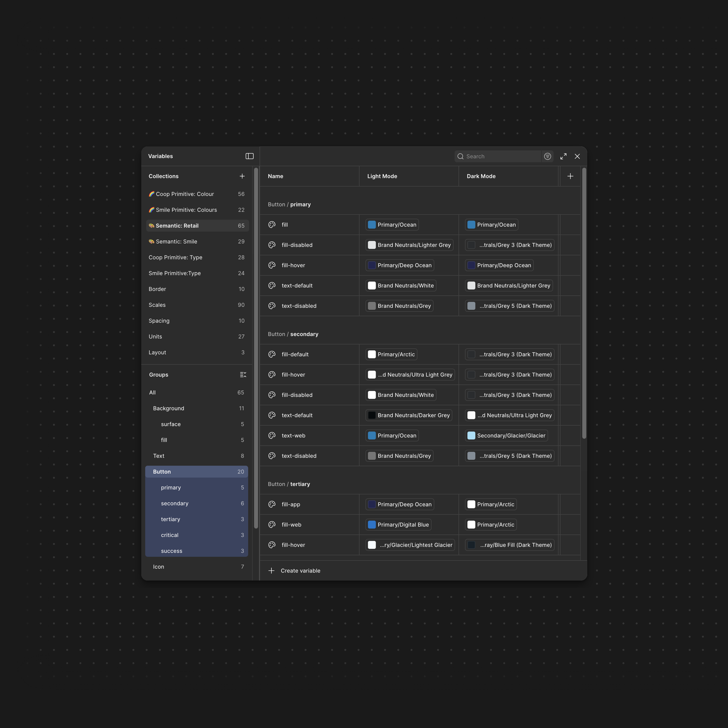Viewport: 728px width, 728px height.
Task: Open the Background group
Action: click(168, 408)
